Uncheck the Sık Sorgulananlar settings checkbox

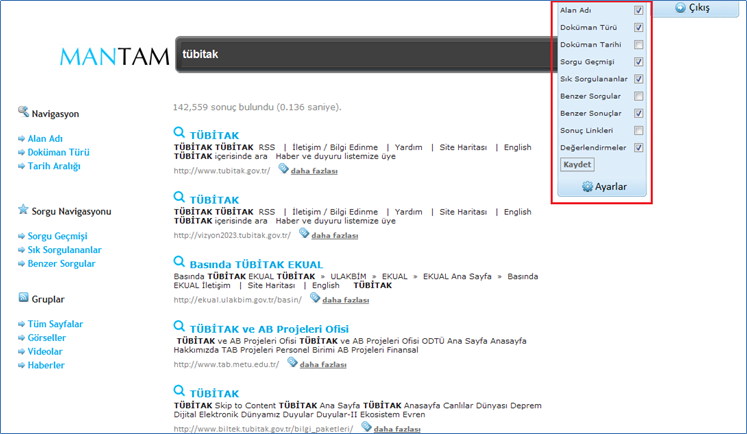(638, 79)
